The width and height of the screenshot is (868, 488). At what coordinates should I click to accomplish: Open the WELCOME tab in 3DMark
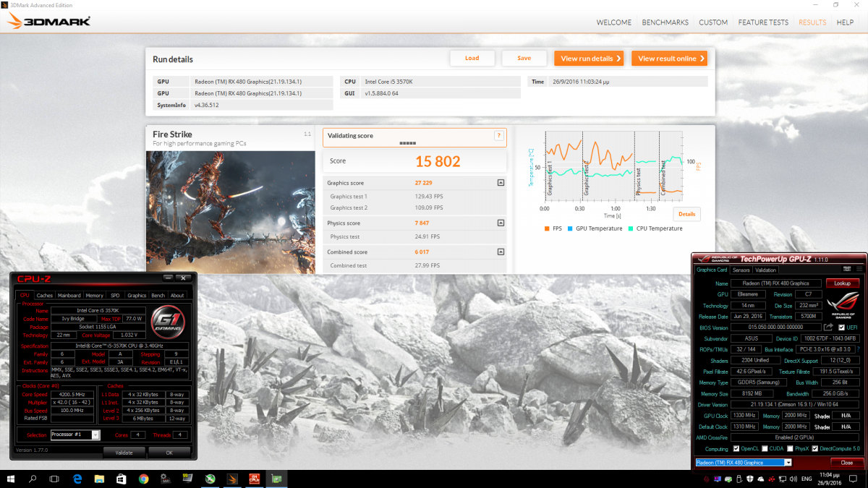click(x=614, y=22)
